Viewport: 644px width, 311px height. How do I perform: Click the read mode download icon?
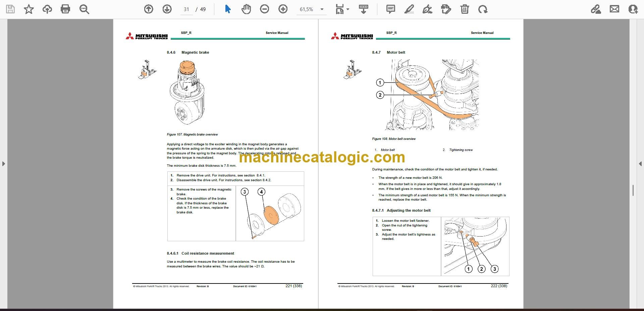[363, 9]
